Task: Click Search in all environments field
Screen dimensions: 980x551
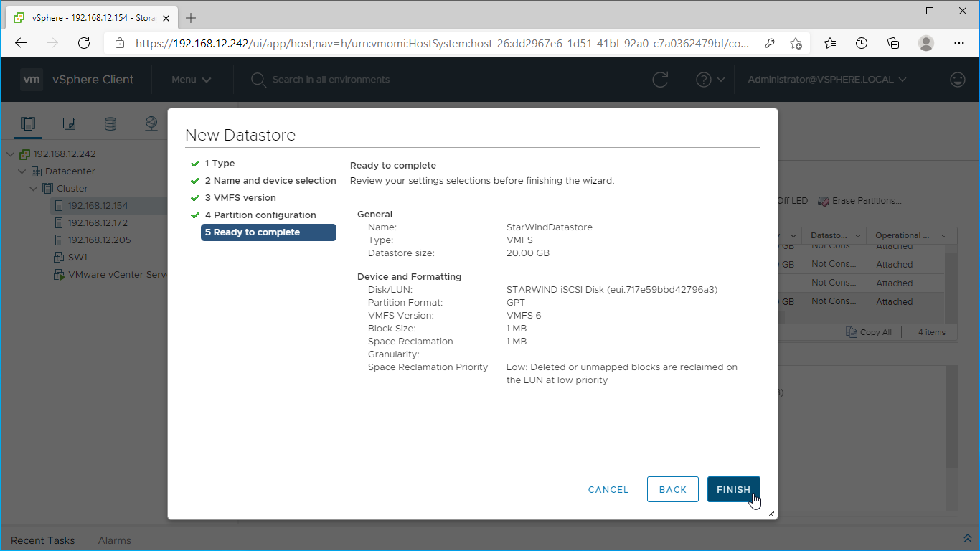Action: [x=330, y=80]
